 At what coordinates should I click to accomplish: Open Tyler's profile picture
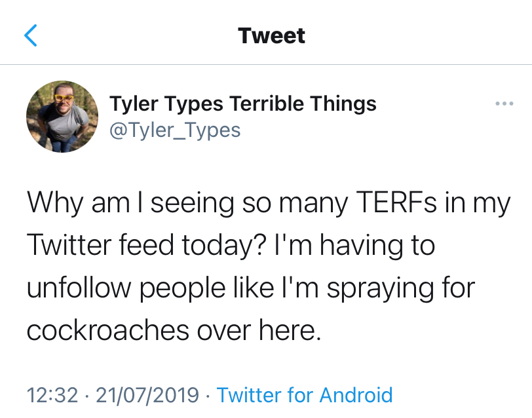coord(62,117)
